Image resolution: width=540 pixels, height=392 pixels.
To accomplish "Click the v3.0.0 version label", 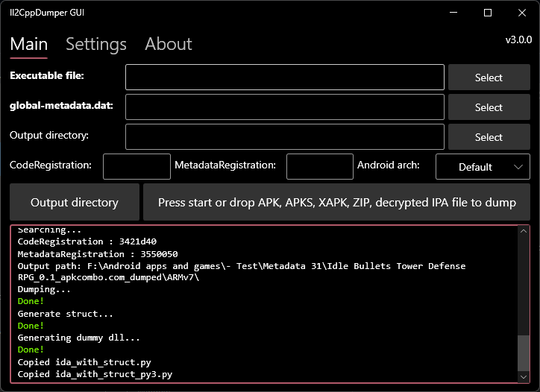I will (x=518, y=40).
